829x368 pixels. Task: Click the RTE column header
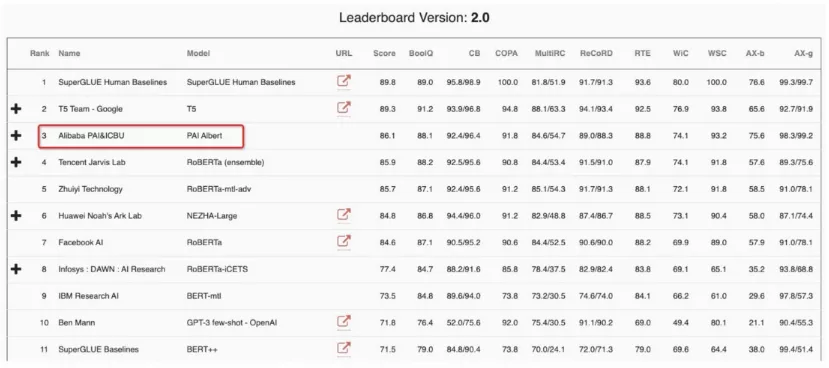click(x=643, y=53)
